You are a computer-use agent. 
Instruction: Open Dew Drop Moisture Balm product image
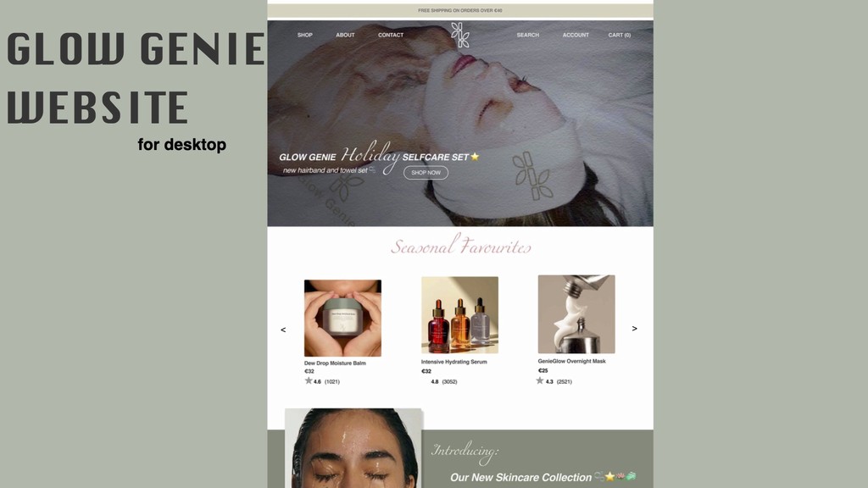tap(342, 319)
